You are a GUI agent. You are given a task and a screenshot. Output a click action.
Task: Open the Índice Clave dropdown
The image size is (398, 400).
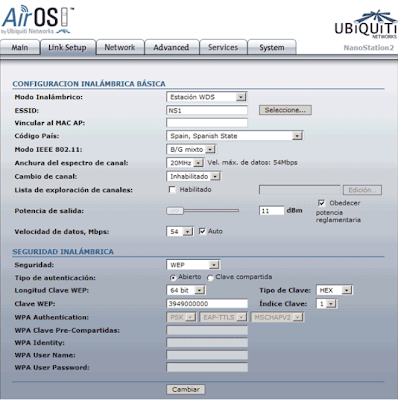pos(327,303)
